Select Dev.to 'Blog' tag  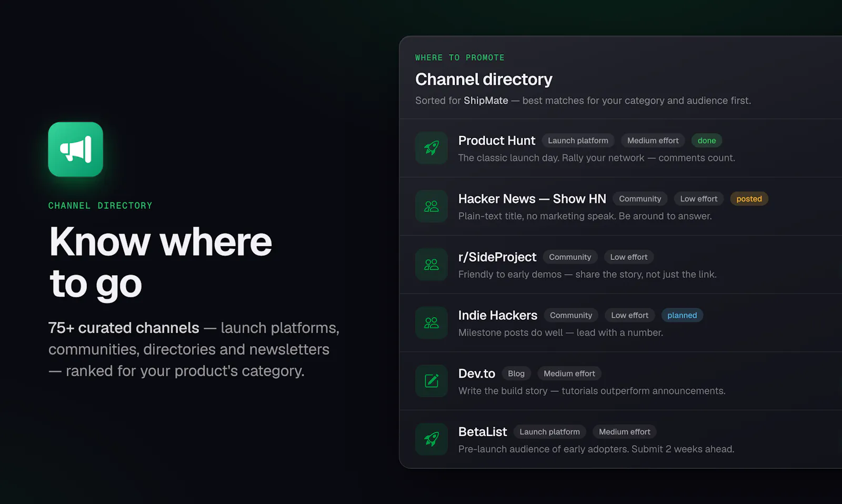tap(516, 374)
